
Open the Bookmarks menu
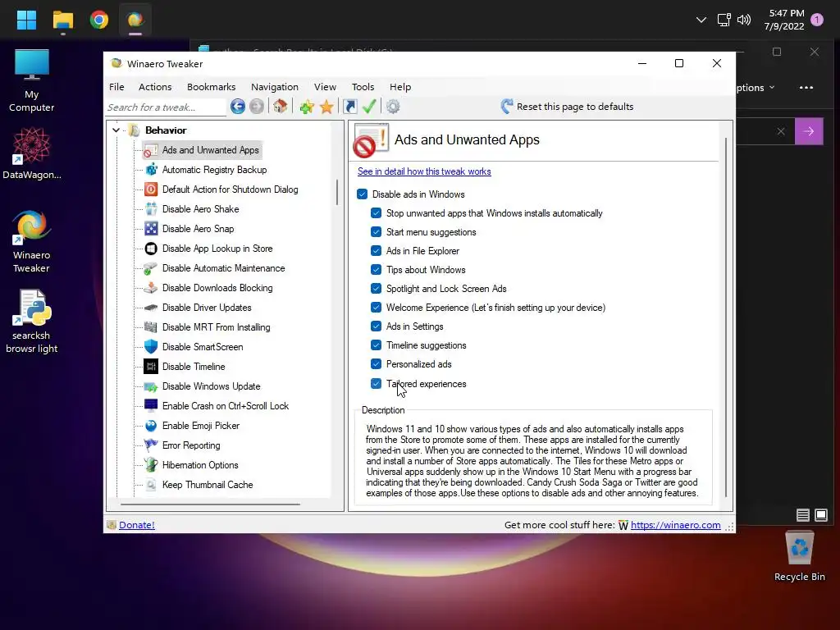[211, 87]
